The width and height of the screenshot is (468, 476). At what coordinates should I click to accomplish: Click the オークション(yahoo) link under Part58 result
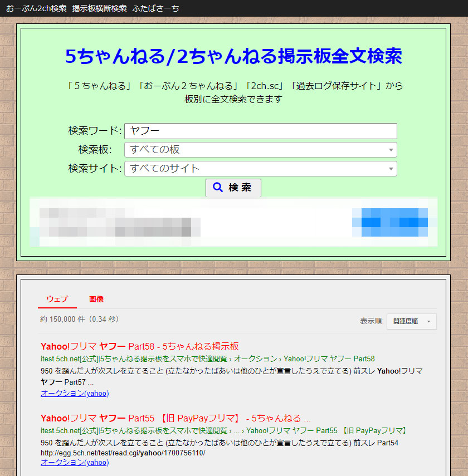click(x=75, y=394)
